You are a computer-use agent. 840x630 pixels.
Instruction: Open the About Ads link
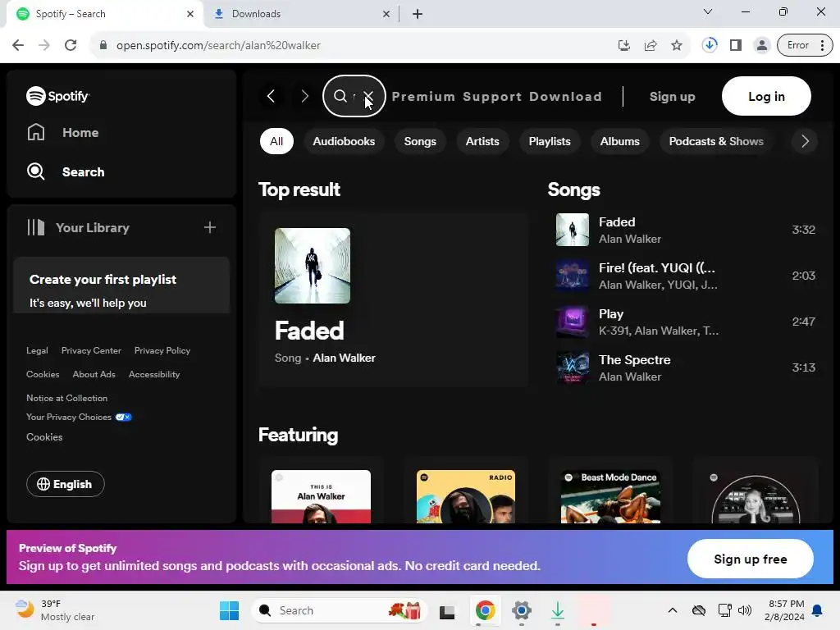click(x=94, y=374)
